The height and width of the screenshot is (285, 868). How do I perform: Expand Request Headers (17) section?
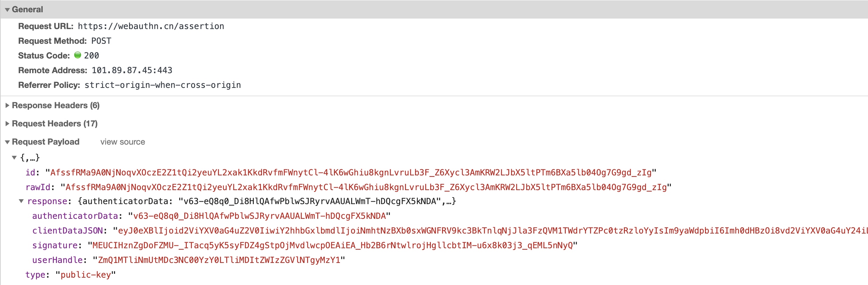pos(7,124)
